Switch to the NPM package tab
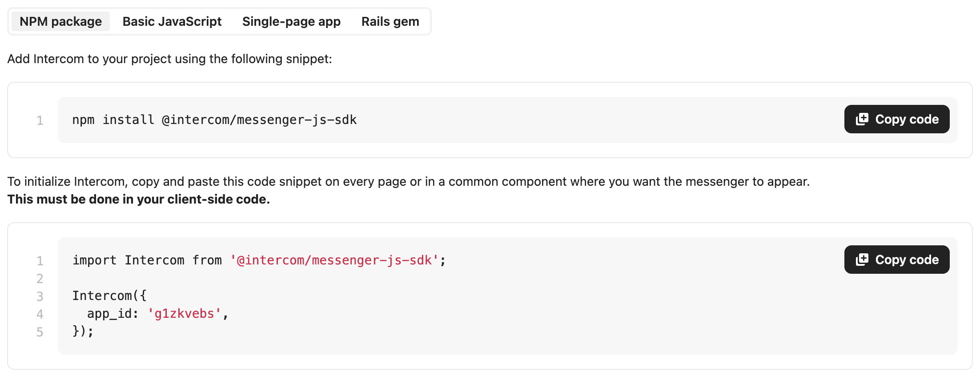Image resolution: width=980 pixels, height=376 pixels. point(60,21)
